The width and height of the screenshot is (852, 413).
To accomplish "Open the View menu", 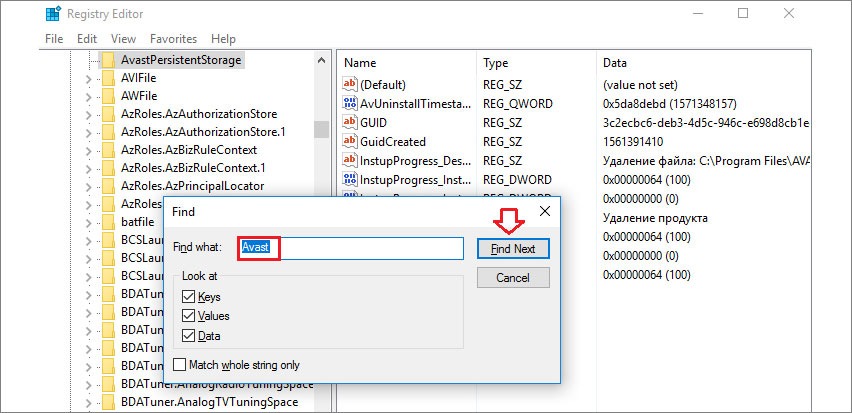I will pos(123,39).
